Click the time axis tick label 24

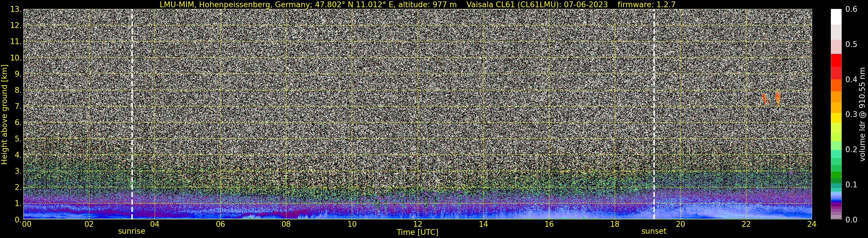(x=812, y=224)
